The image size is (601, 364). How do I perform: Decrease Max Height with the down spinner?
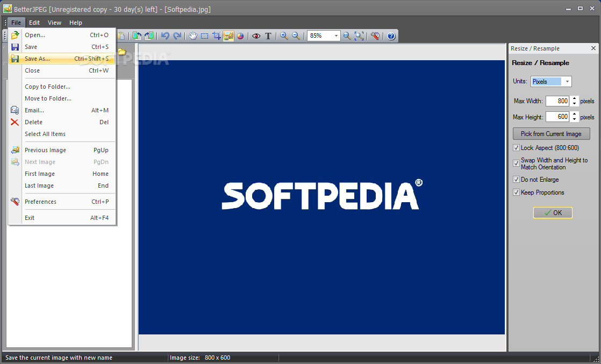pos(574,119)
